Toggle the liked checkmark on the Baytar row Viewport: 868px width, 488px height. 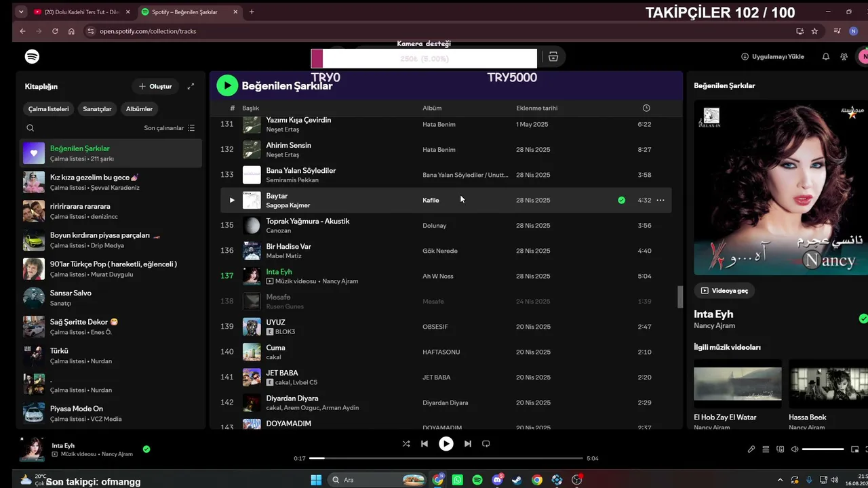622,200
